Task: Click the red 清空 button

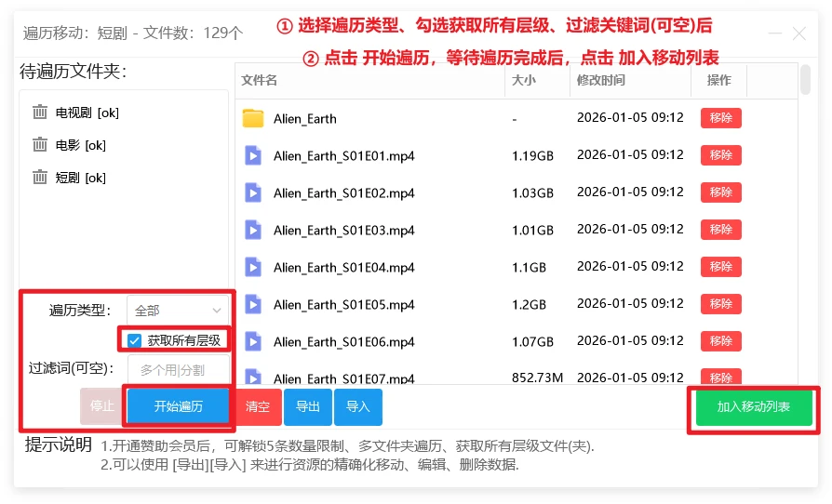Action: pos(258,407)
